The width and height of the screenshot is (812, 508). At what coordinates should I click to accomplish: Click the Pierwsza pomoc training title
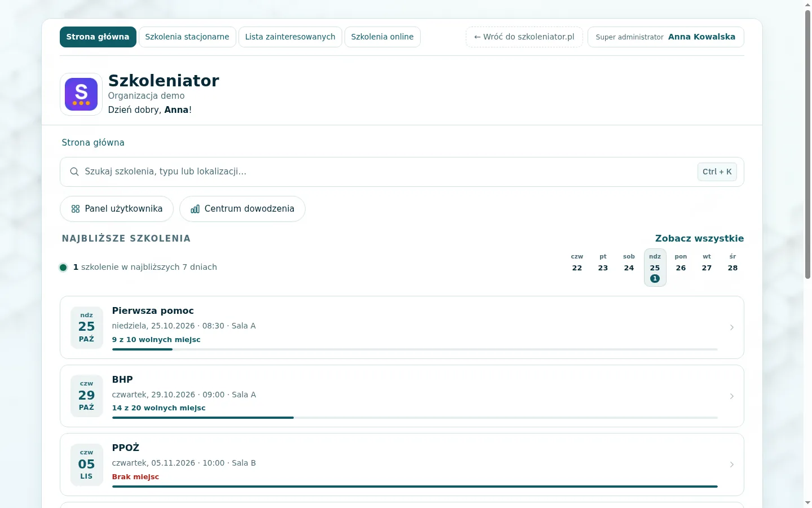point(153,311)
